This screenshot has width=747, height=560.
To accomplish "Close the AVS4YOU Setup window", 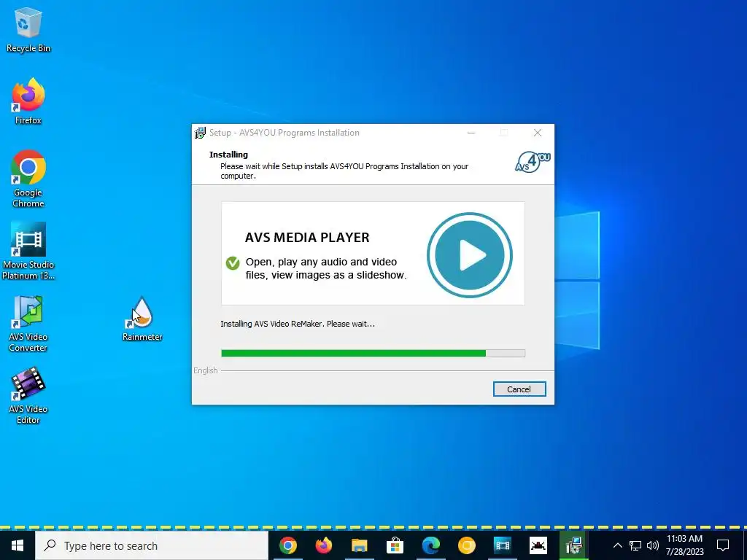I will coord(538,133).
